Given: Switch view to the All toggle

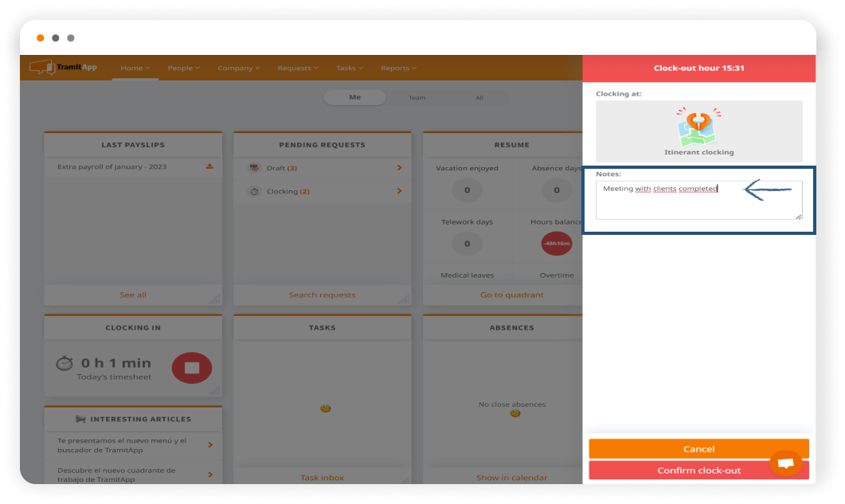Looking at the screenshot, I should point(479,98).
